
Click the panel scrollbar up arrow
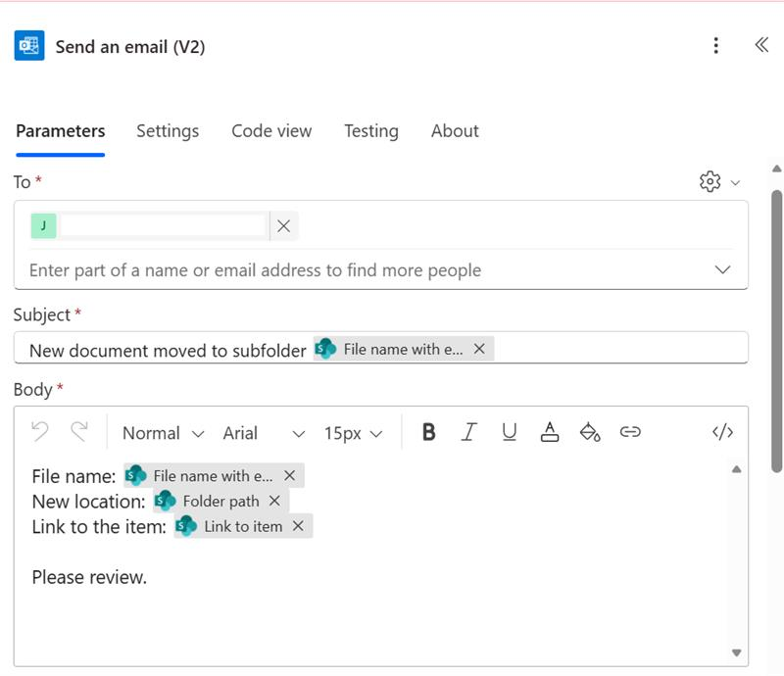(x=776, y=169)
